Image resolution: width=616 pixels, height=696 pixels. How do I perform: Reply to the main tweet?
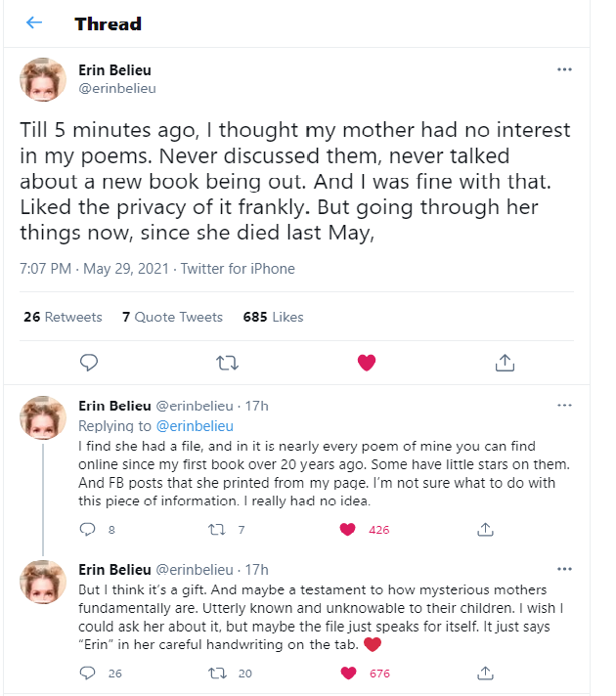88,363
